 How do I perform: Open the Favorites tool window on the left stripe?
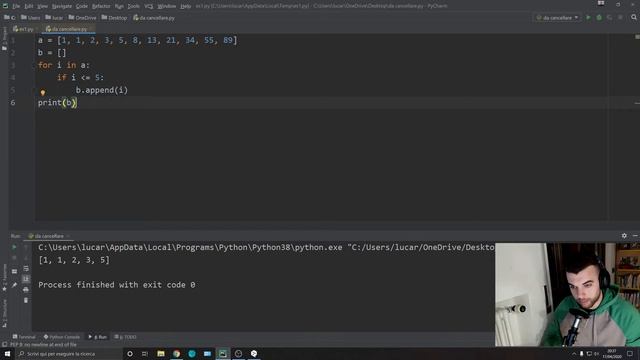(x=4, y=278)
